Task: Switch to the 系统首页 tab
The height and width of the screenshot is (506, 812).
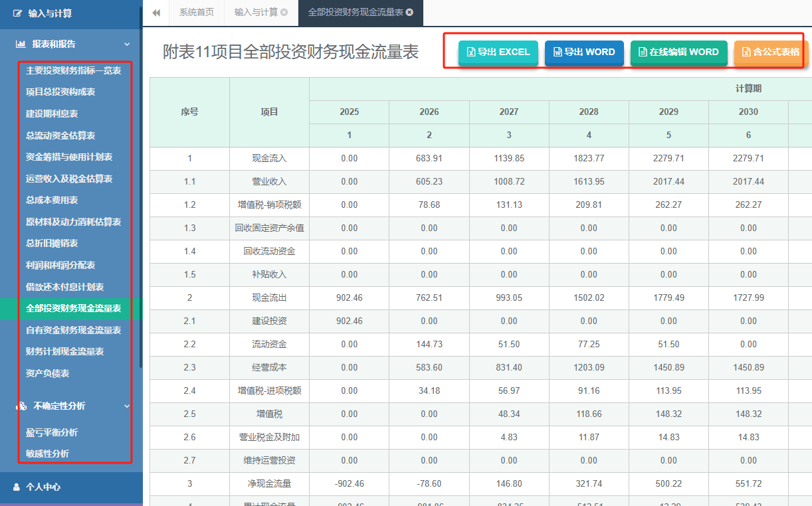Action: coord(197,12)
